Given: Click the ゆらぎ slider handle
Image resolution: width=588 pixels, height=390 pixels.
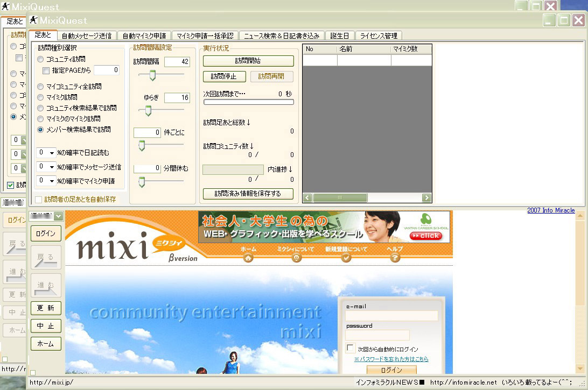Looking at the screenshot, I should click(148, 110).
